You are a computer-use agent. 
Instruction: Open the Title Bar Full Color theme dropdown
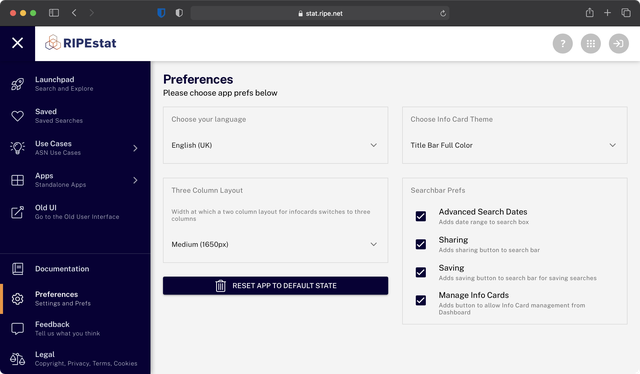514,145
